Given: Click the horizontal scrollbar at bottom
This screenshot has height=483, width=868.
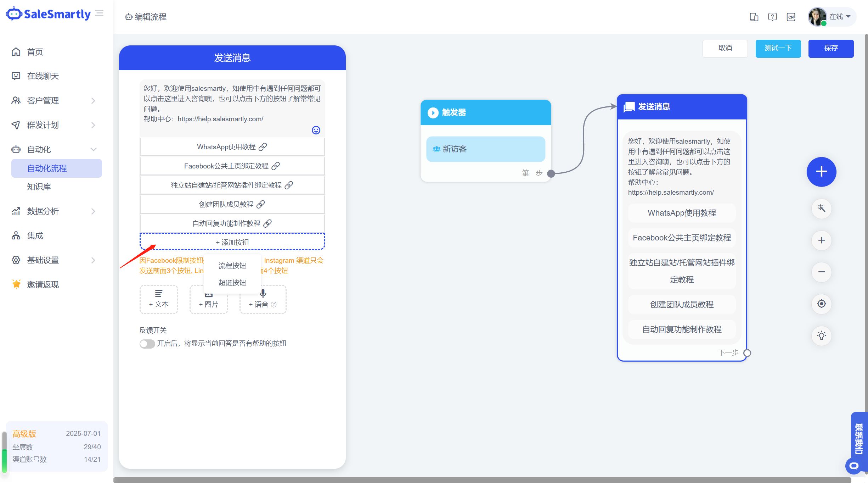Looking at the screenshot, I should pos(482,480).
